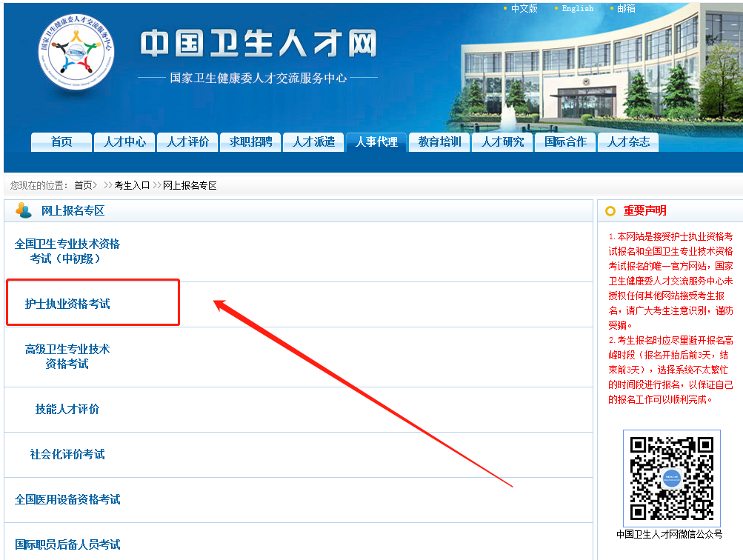Click the highlighted 护士执业资格考试 link
The image size is (743, 560).
point(70,301)
